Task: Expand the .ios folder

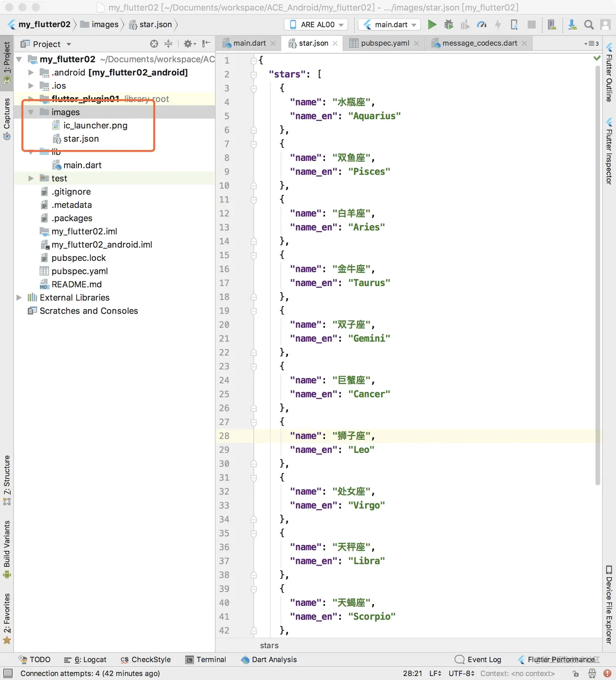Action: click(x=31, y=86)
